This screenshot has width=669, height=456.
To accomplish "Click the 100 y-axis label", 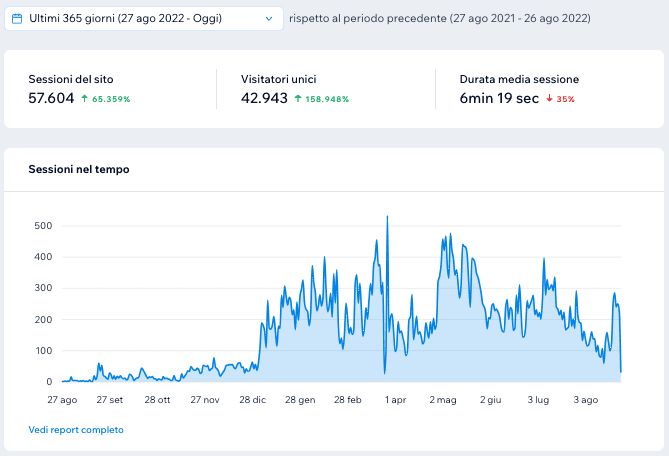I will pyautogui.click(x=43, y=351).
